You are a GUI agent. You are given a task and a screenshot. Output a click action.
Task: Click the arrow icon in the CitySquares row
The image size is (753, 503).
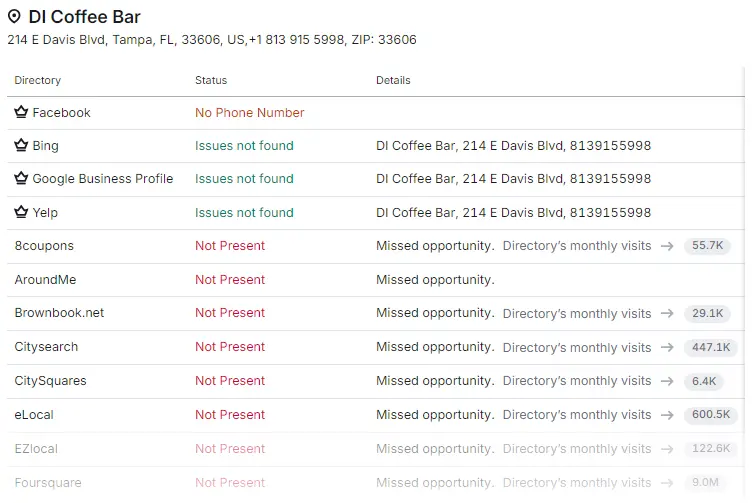pyautogui.click(x=667, y=381)
